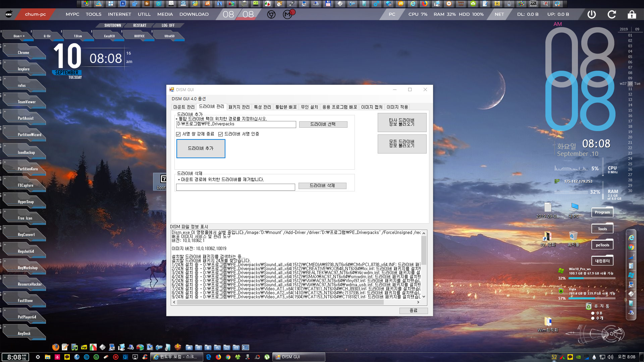This screenshot has height=362, width=644.
Task: Click Chrome icon in right dock
Action: 631,247
